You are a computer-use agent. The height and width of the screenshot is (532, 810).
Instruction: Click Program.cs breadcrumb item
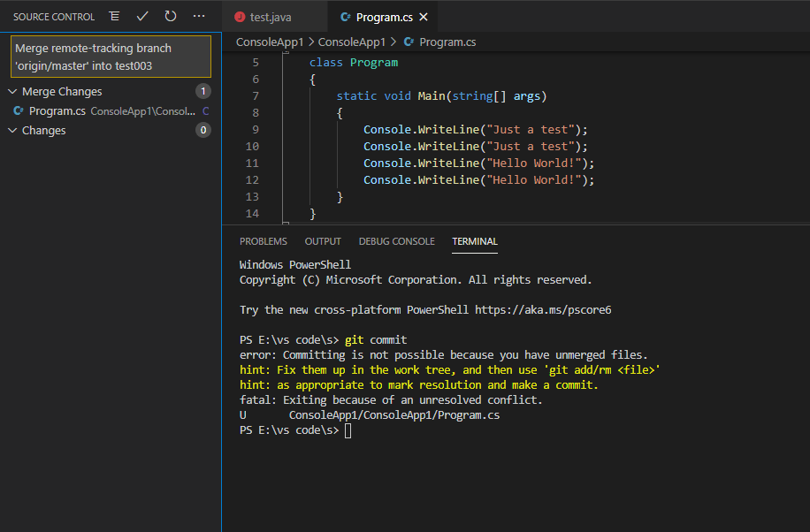(x=447, y=42)
